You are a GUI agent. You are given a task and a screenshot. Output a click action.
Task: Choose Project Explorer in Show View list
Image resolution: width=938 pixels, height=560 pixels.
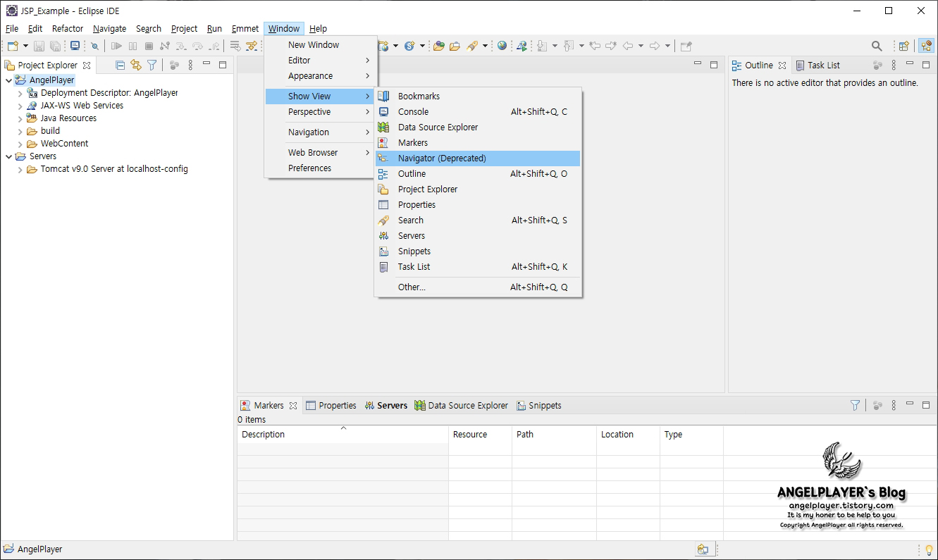coord(478,189)
